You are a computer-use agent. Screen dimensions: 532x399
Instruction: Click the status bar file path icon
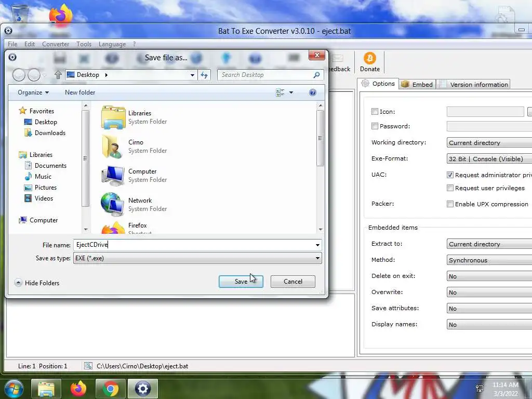tap(88, 366)
